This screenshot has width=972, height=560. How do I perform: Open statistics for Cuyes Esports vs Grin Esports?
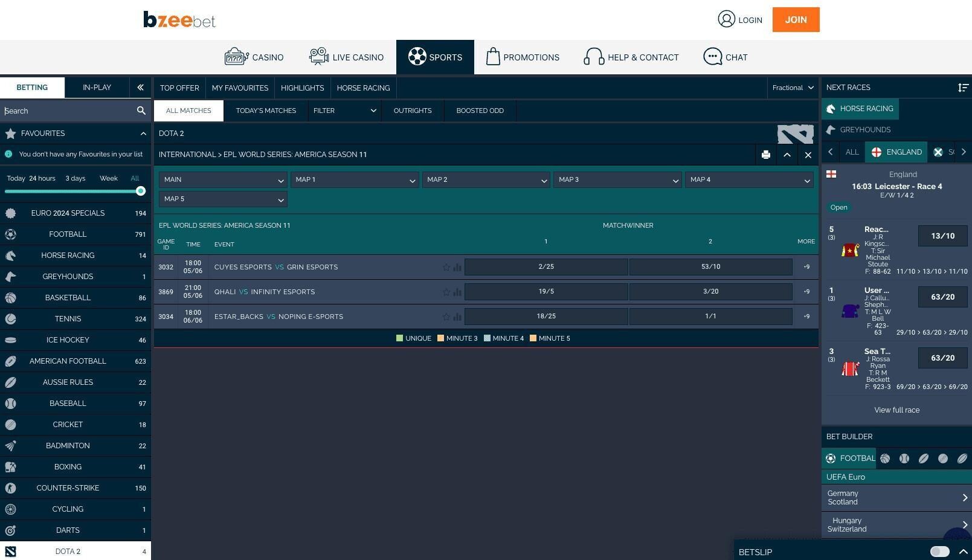tap(457, 267)
